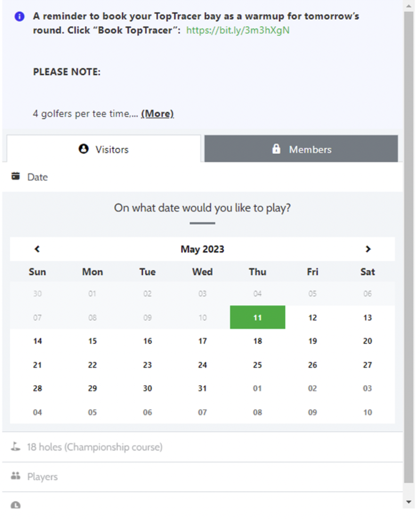The width and height of the screenshot is (420, 519).
Task: Click the scrollbar down arrow
Action: (409, 502)
